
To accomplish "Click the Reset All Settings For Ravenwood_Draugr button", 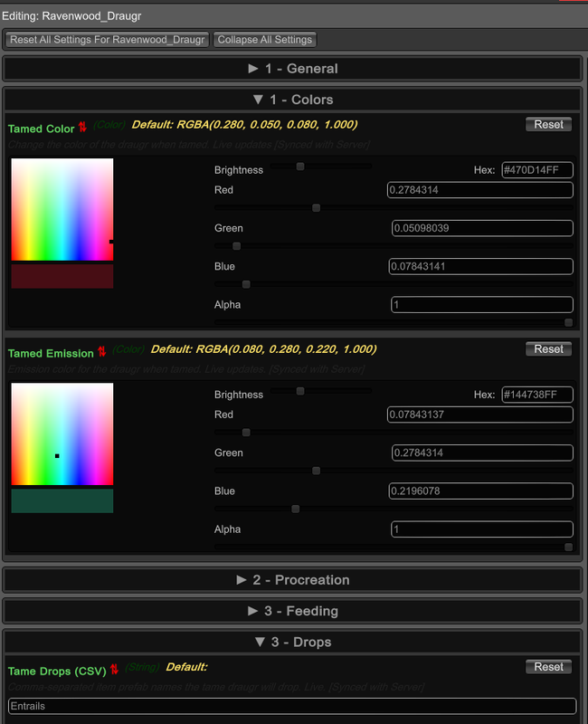I will [107, 40].
